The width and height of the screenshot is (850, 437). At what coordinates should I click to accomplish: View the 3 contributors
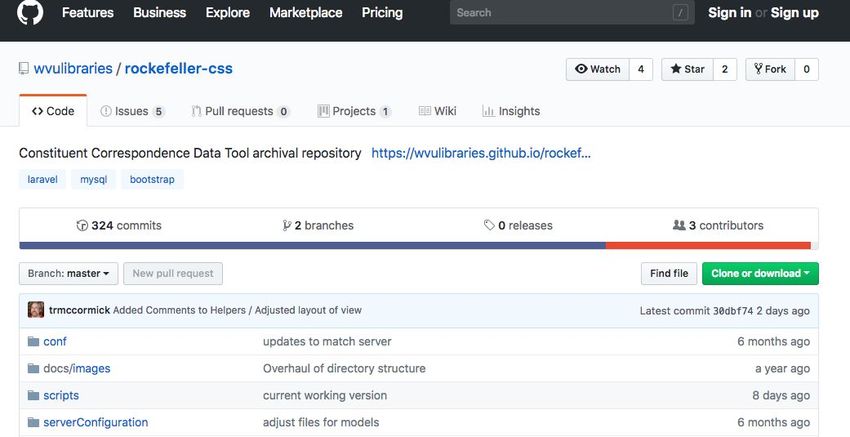point(718,226)
